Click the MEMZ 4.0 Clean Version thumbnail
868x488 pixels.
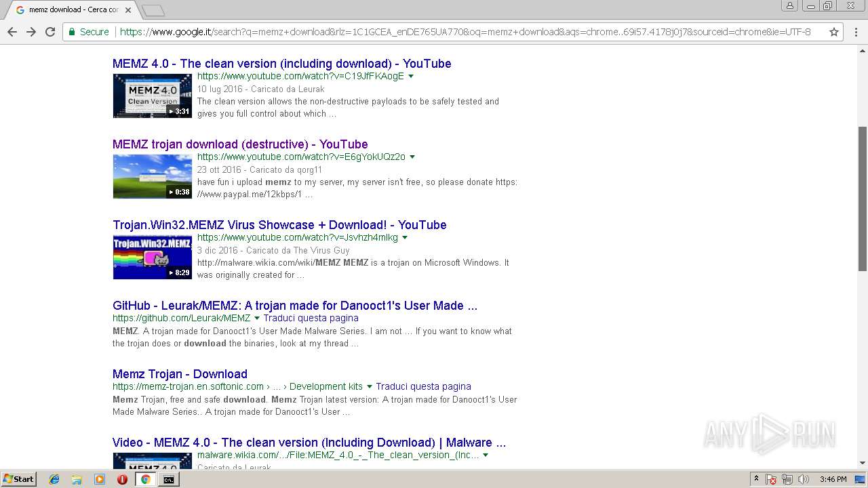153,96
